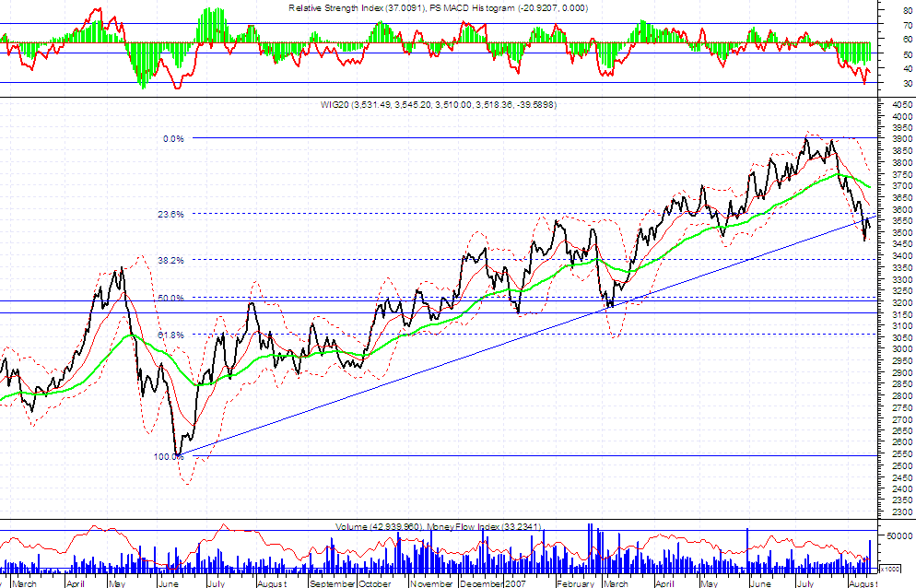Click the RSI scale value 40

[x=908, y=68]
